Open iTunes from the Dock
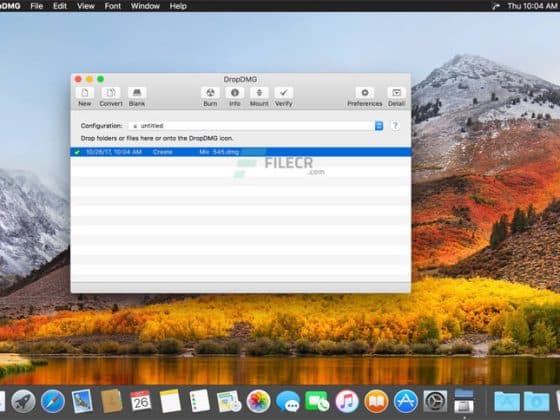560x420 pixels. point(346,401)
